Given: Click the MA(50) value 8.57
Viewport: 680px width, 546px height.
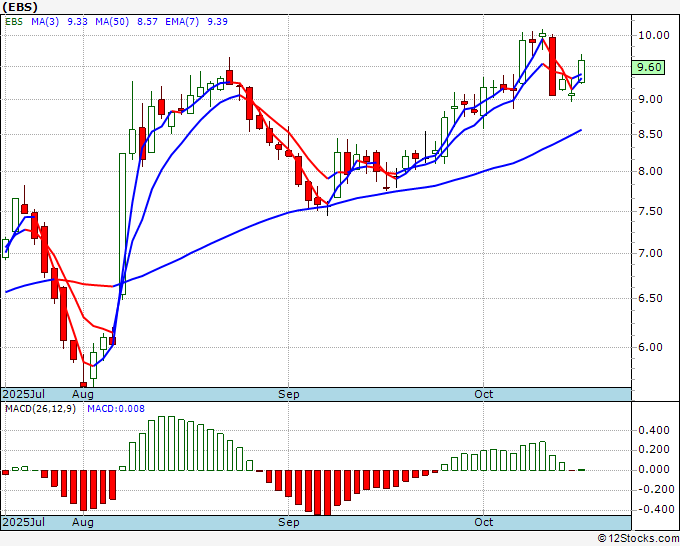Looking at the screenshot, I should [x=147, y=22].
